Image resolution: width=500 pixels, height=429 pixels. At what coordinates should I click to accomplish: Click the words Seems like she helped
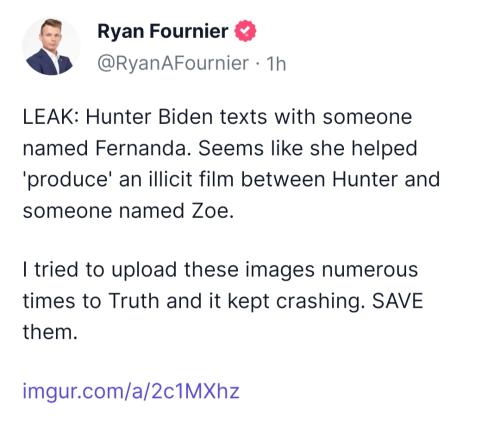308,148
